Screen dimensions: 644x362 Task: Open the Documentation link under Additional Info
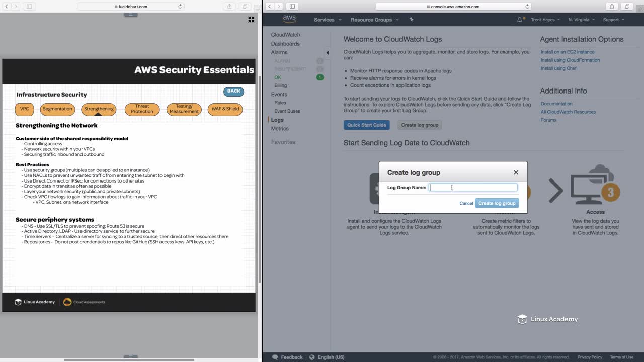(556, 104)
